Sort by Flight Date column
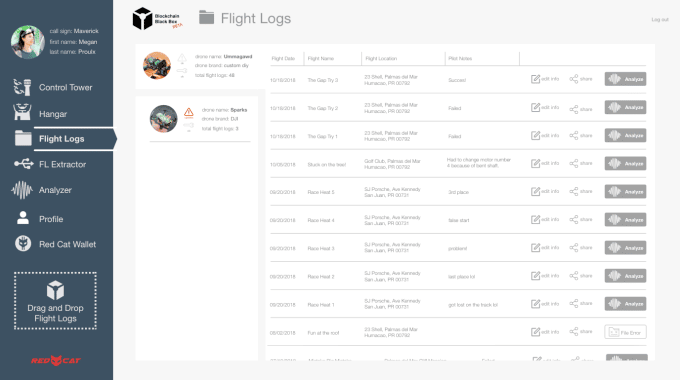 click(283, 59)
